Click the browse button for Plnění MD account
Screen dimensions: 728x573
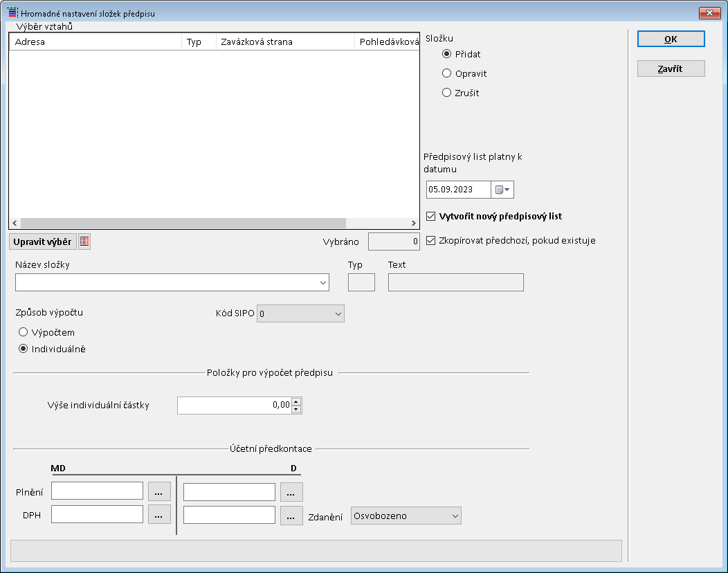pos(159,491)
